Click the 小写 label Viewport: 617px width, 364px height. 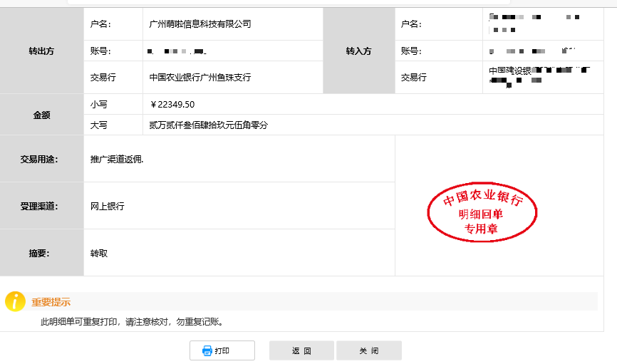click(99, 104)
